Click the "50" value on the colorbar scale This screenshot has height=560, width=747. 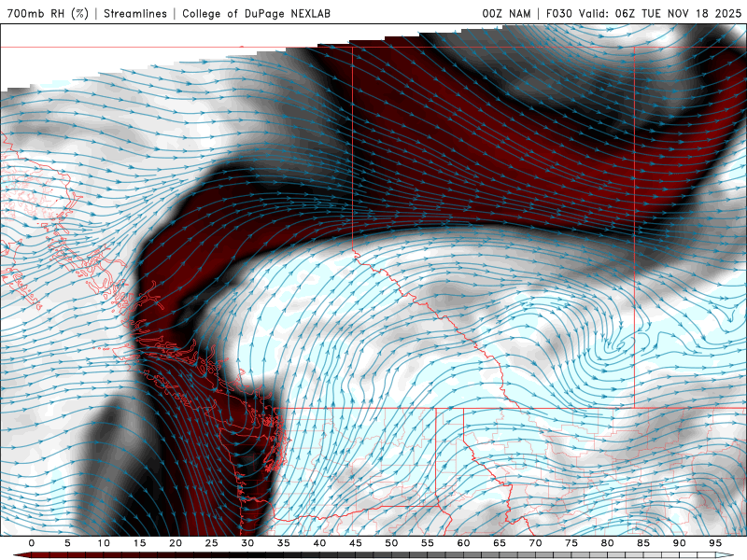coord(391,543)
